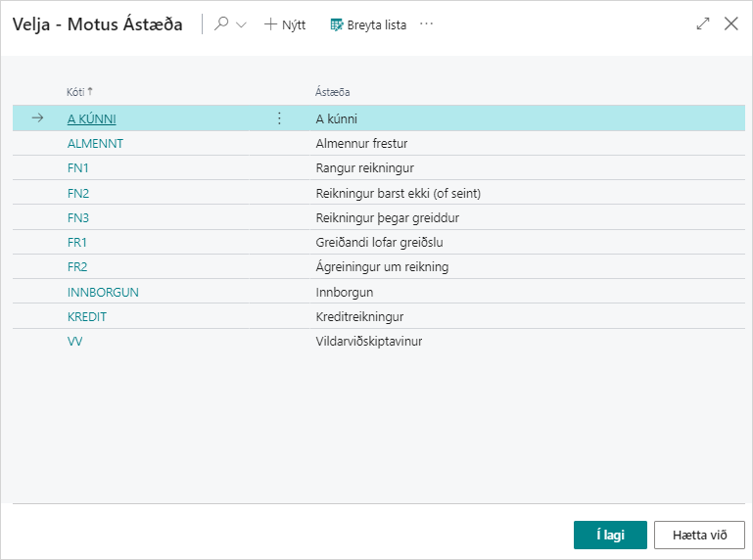Choose the FN2 code entry
This screenshot has width=753, height=560.
click(78, 193)
